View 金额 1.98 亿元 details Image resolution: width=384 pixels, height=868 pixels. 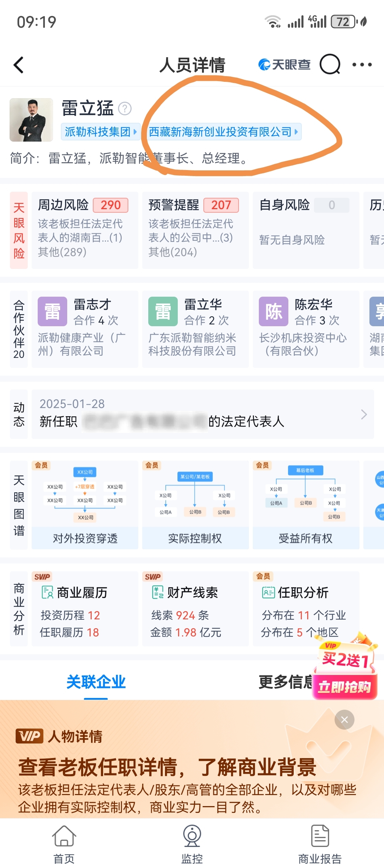point(186,632)
